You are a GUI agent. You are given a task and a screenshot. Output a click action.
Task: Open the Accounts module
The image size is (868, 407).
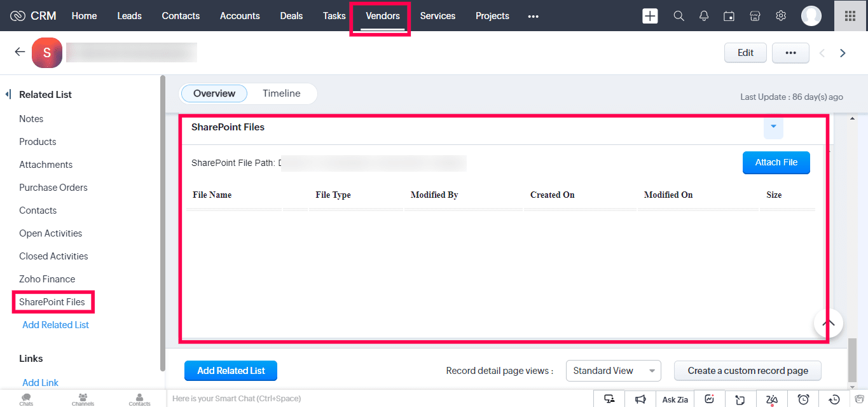[x=240, y=16]
